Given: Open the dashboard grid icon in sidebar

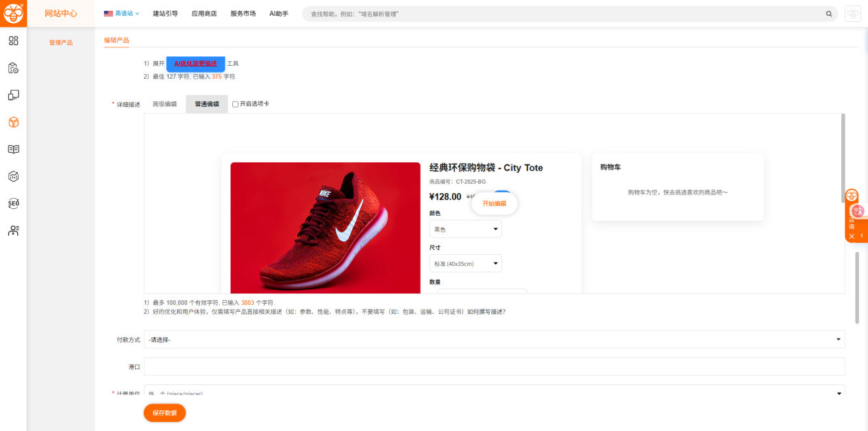Looking at the screenshot, I should (x=13, y=40).
